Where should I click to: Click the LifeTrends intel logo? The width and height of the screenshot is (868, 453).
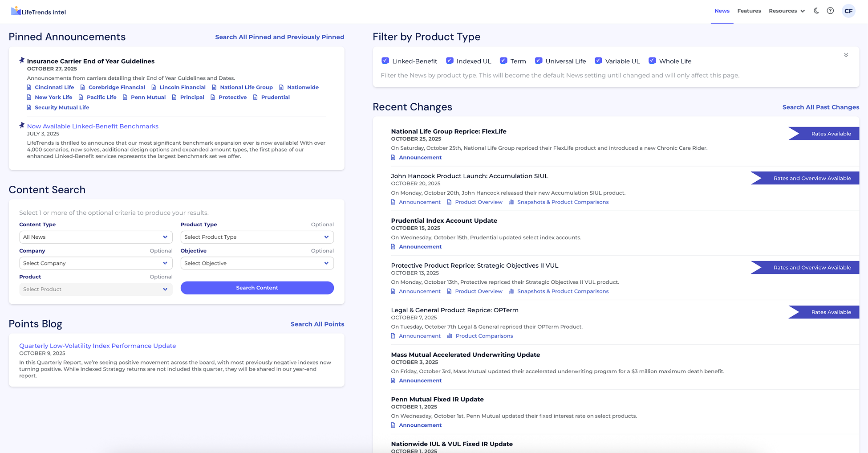pyautogui.click(x=39, y=12)
